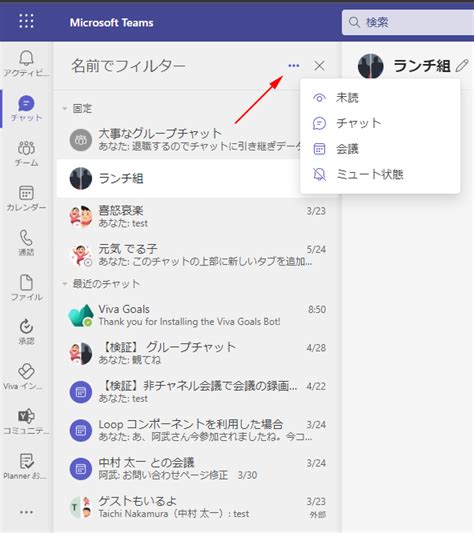This screenshot has height=533, width=474.
Task: Go to Teams (チーム) in sidebar
Action: pyautogui.click(x=26, y=153)
